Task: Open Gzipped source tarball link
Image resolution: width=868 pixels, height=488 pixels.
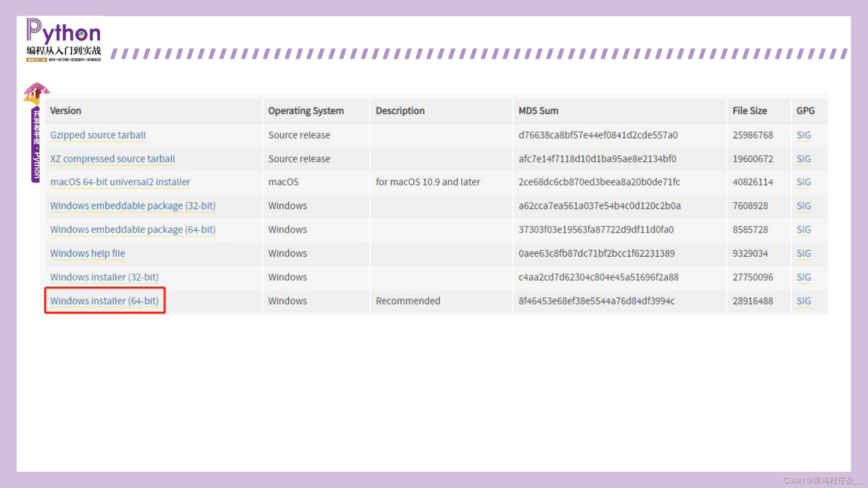Action: [98, 135]
